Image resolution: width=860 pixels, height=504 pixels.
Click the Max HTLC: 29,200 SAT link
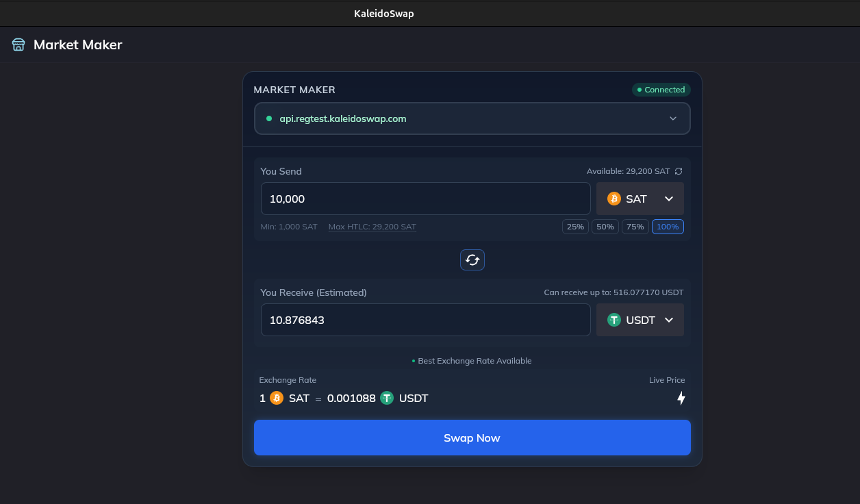coord(372,226)
